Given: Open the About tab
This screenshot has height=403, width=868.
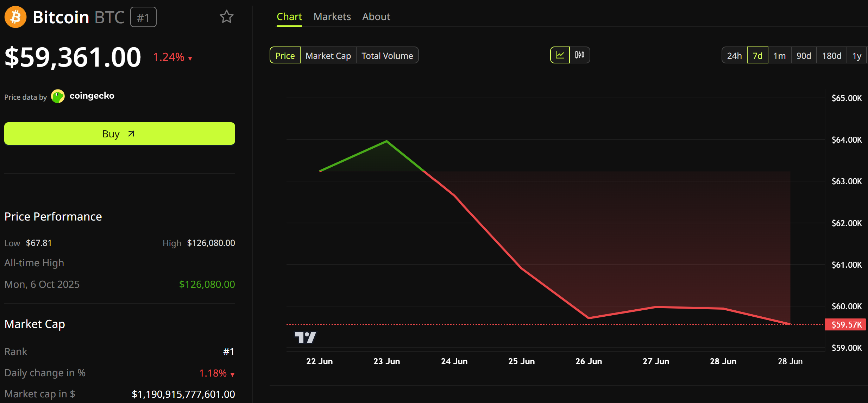Looking at the screenshot, I should 376,17.
